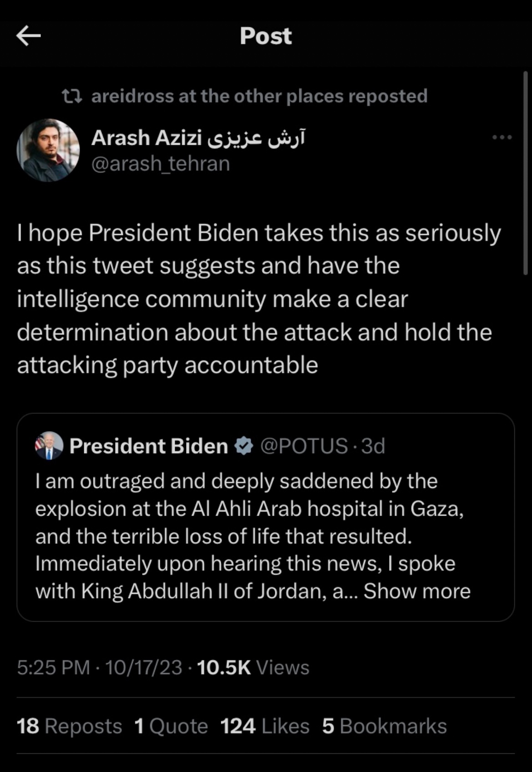Tap the President Biden display name
This screenshot has width=532, height=772.
tap(149, 446)
